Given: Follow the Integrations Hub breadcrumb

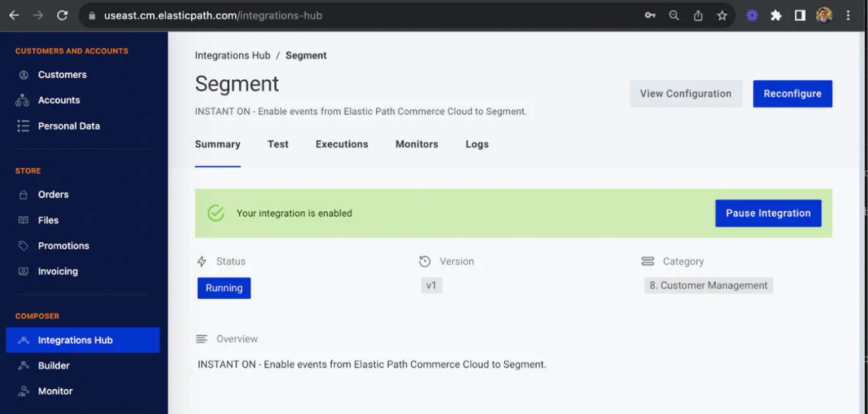Looking at the screenshot, I should [x=232, y=55].
